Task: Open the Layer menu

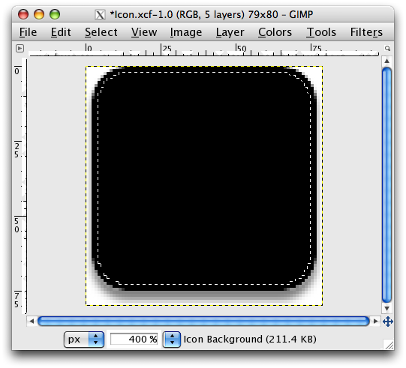Action: [230, 32]
